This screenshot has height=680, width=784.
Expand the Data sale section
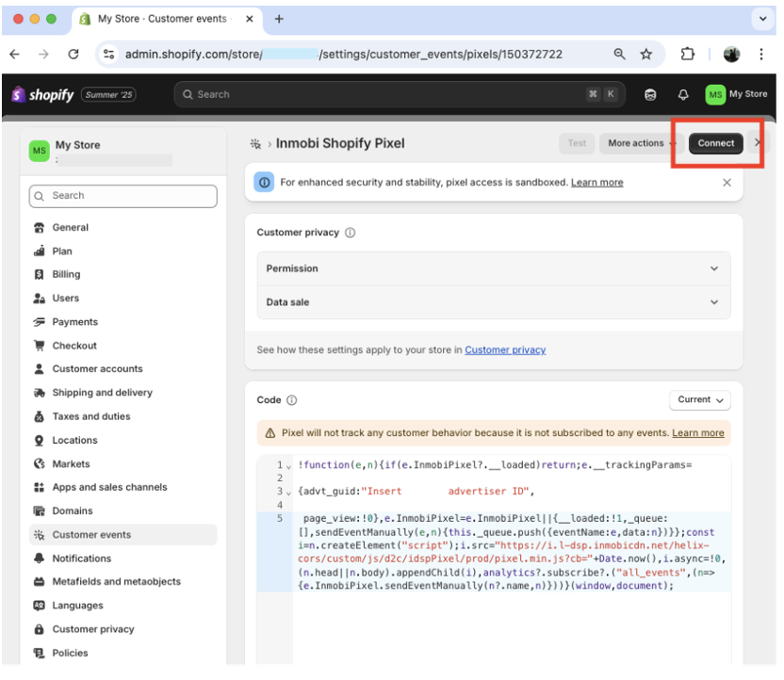pyautogui.click(x=494, y=302)
